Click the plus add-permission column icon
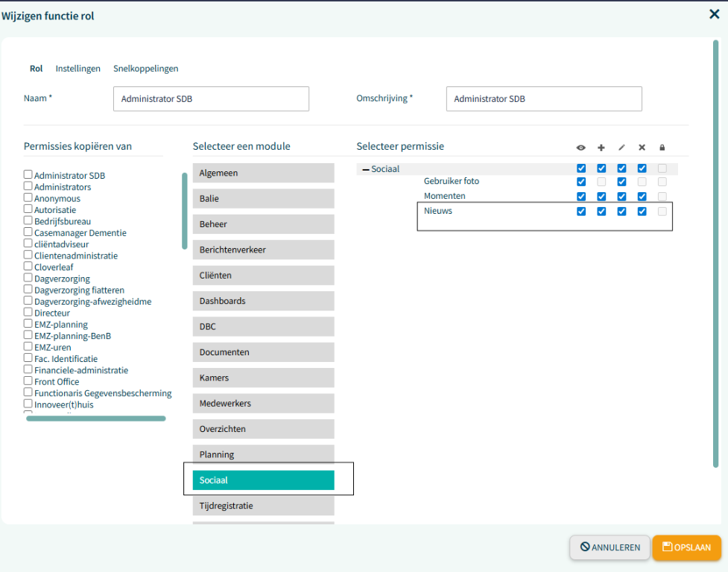The image size is (728, 572). (601, 147)
